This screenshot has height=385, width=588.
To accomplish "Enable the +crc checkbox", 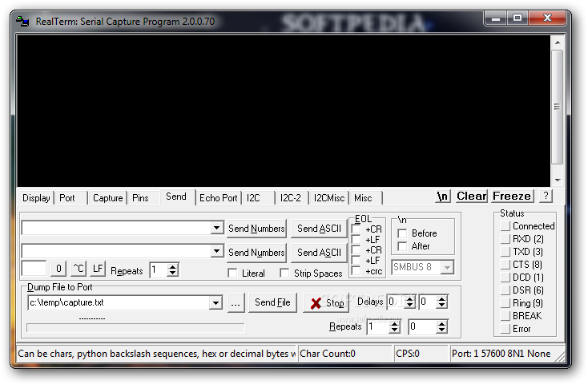I will point(356,271).
